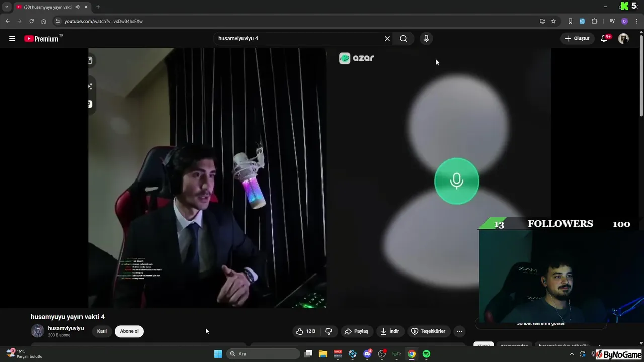Open Chrome three-dot menu
This screenshot has width=644, height=362.
pos(636,21)
